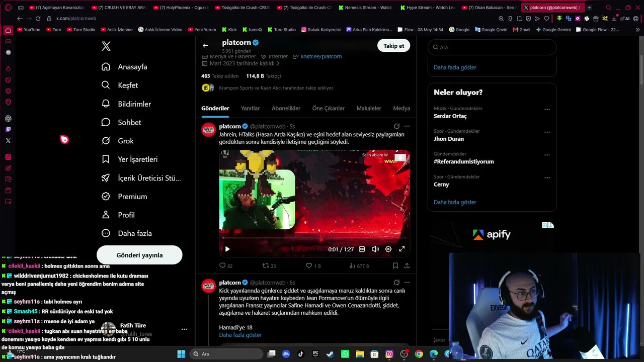Open Yer İşaretleri bookmarks

tap(129, 159)
